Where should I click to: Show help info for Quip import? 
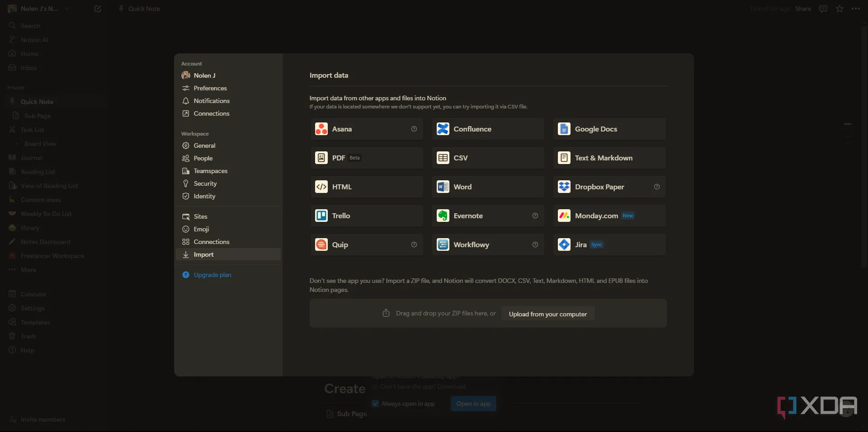[x=414, y=245]
